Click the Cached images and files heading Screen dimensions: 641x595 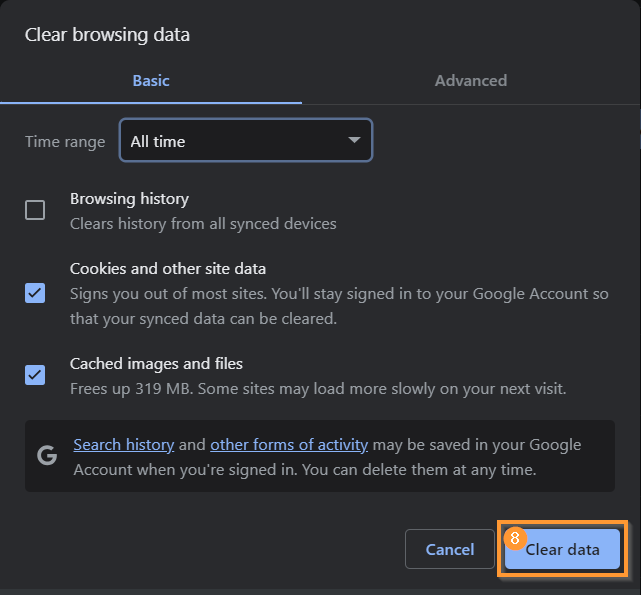156,364
